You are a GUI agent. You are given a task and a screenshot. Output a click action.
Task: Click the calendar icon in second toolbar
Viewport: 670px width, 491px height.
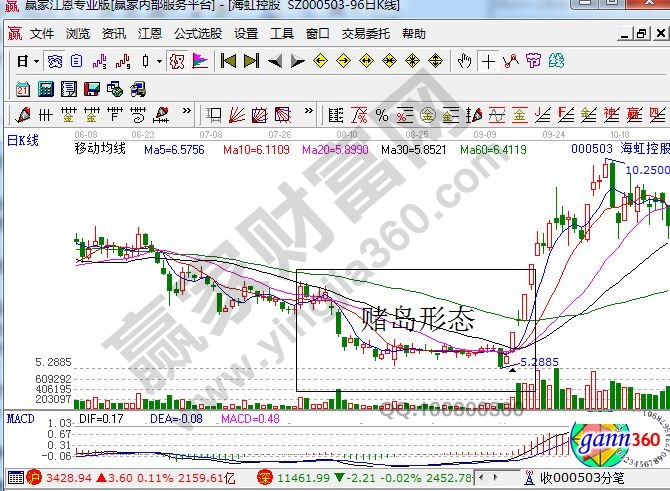pyautogui.click(x=20, y=87)
